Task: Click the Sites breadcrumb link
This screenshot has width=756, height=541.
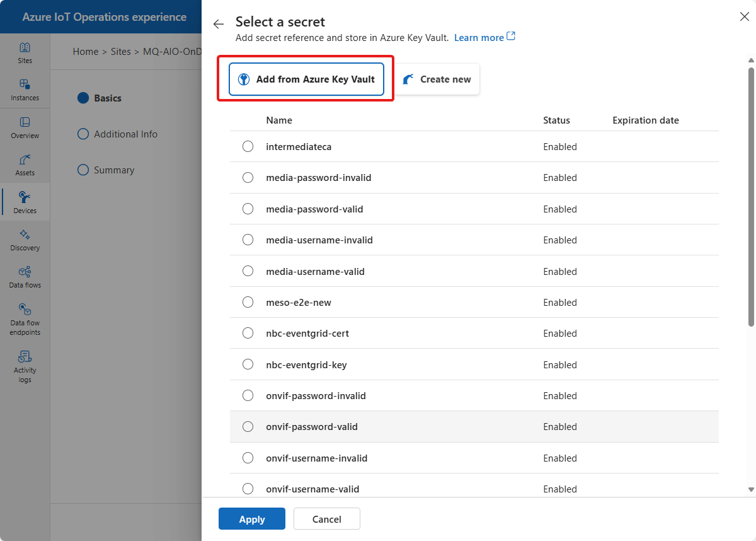Action: point(121,52)
